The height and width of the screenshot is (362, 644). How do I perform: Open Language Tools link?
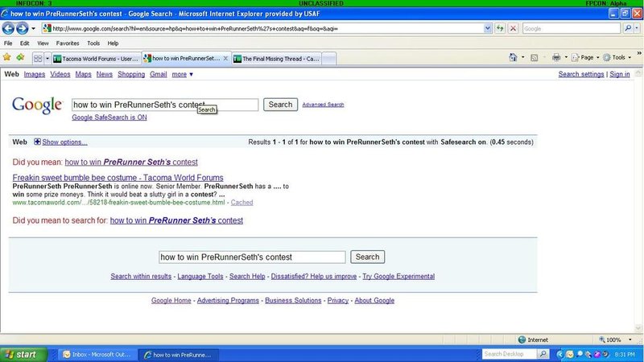point(200,276)
